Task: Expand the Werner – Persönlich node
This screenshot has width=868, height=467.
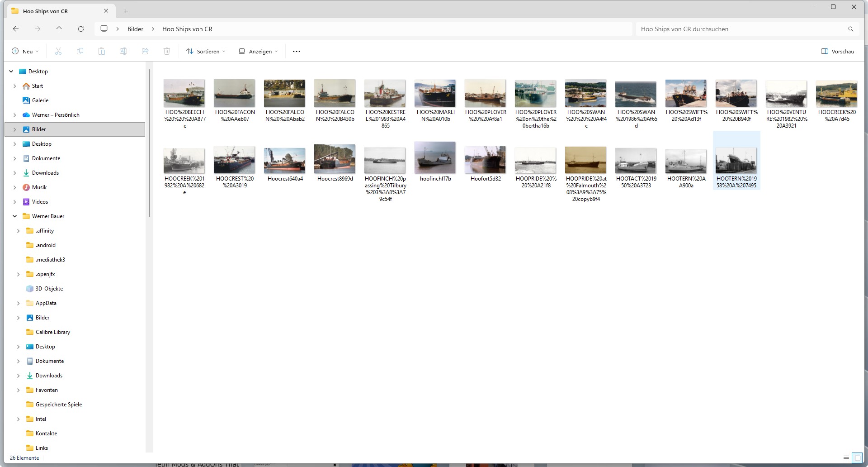Action: tap(15, 115)
